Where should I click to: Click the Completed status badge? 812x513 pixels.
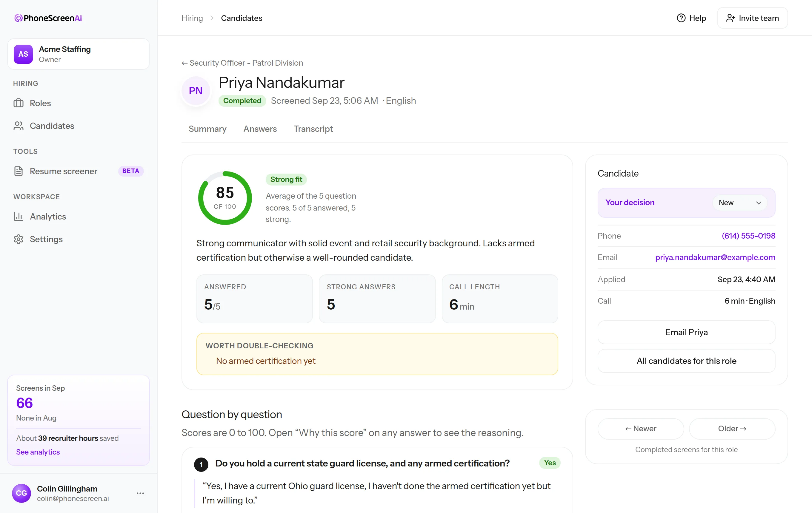pyautogui.click(x=242, y=101)
